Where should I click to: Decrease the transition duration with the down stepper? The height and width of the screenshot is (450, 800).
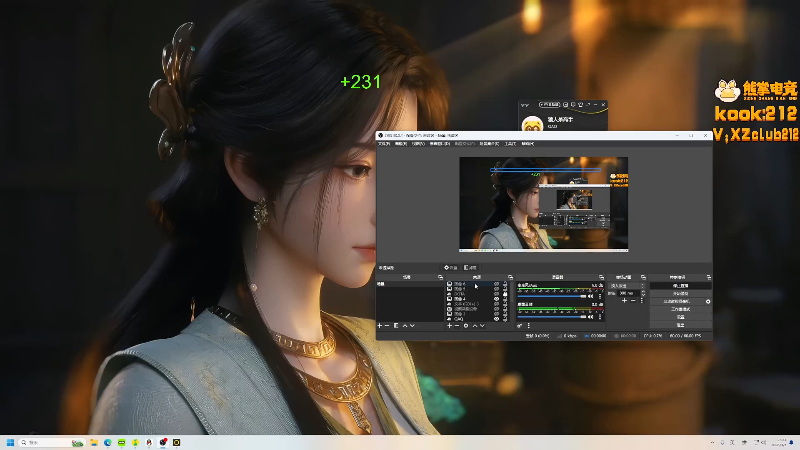[643, 295]
